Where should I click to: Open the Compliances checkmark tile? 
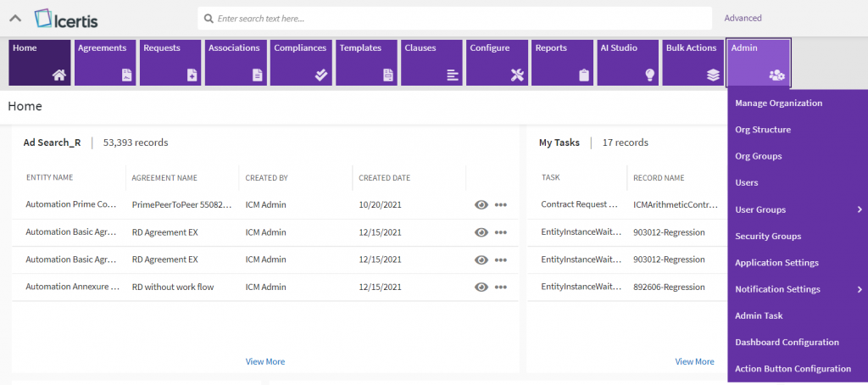pyautogui.click(x=301, y=62)
